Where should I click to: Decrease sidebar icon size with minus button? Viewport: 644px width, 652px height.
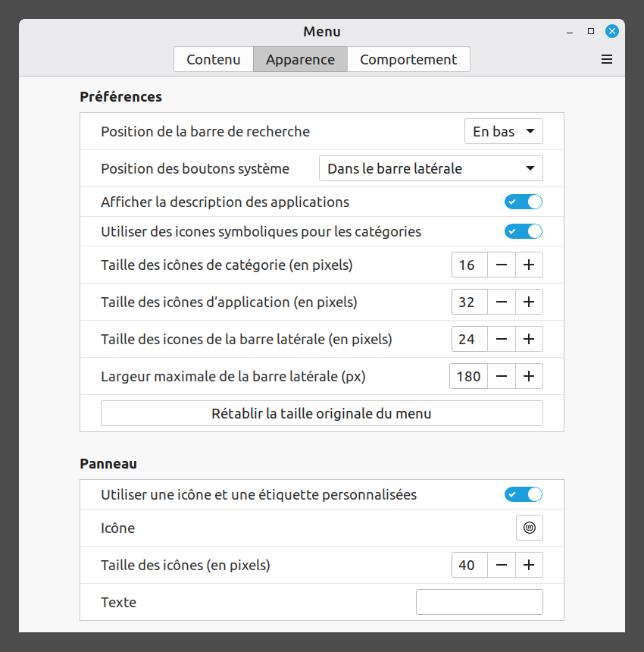tap(502, 339)
